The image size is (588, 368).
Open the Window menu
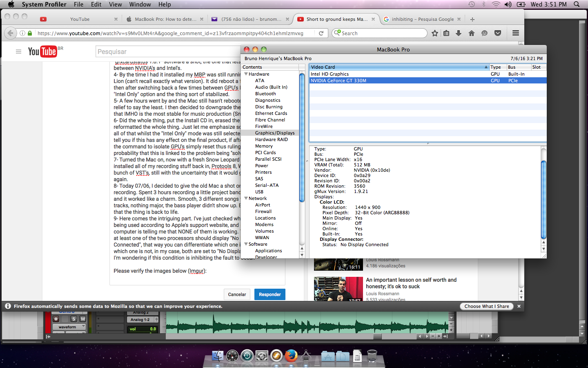140,4
